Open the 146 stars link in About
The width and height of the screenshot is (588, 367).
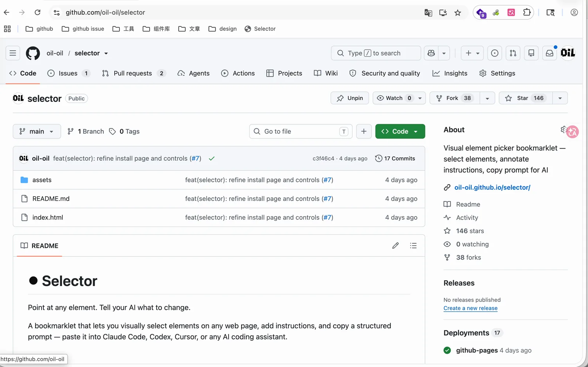(470, 231)
